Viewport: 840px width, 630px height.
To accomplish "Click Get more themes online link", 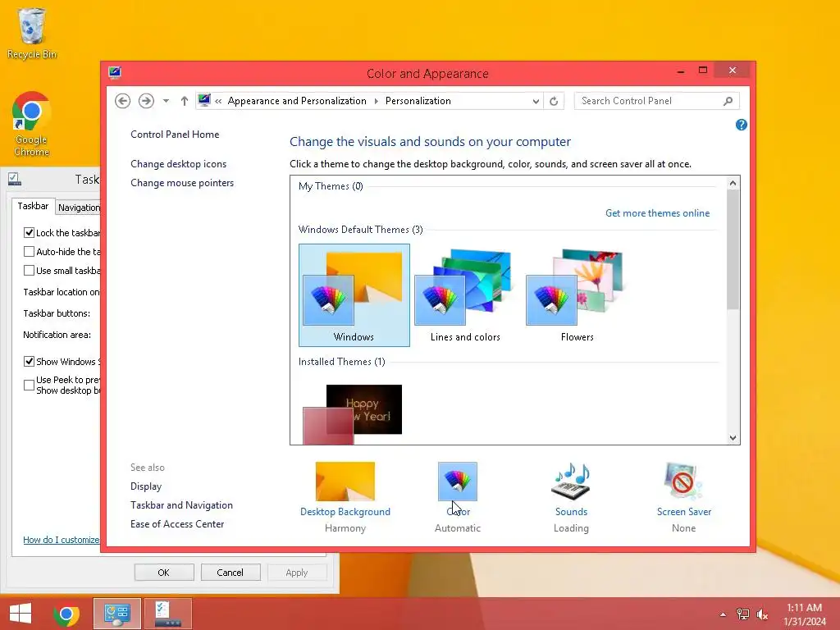I will coord(657,213).
